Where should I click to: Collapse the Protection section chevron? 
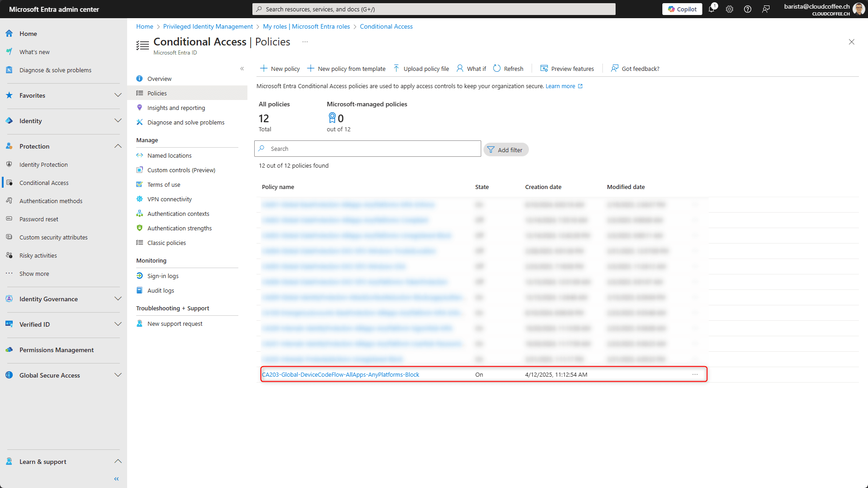point(118,146)
